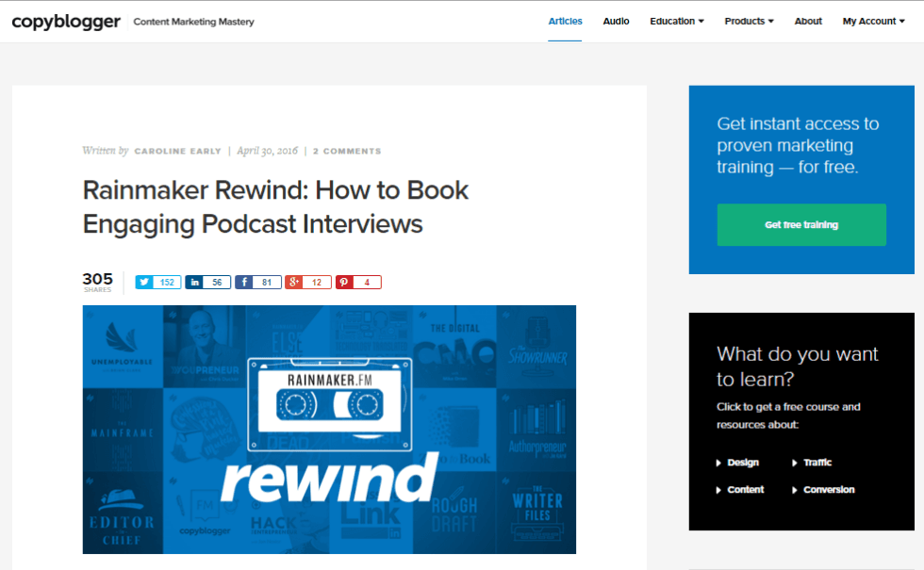Open the Audio navigation item
The image size is (924, 570).
(x=616, y=21)
